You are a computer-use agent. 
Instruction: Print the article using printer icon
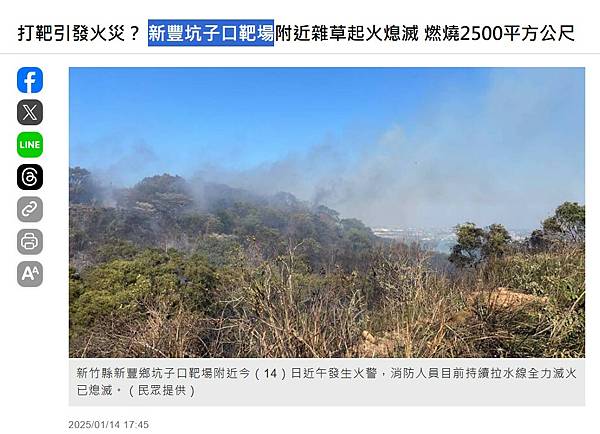coord(30,241)
